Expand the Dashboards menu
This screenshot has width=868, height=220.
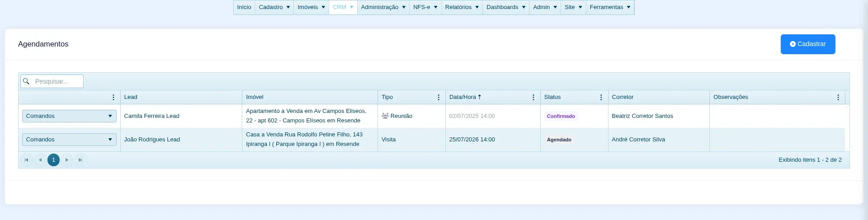506,7
